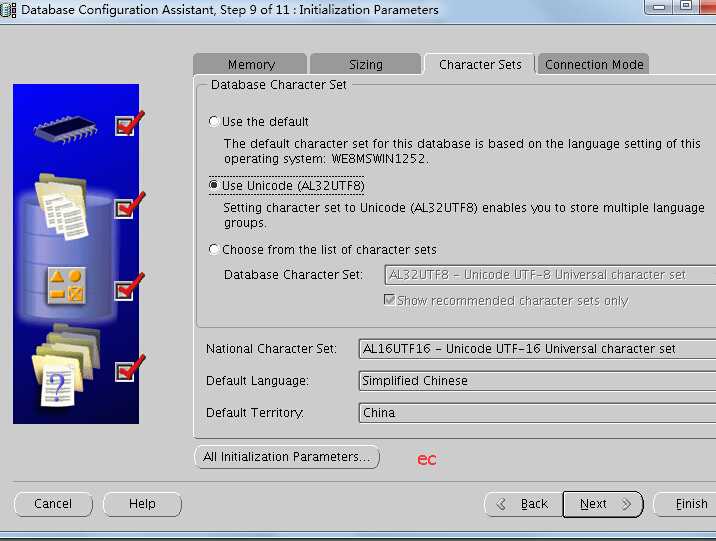Click the 'Database Character Set' group title
Viewport: 716px width, 541px height.
tap(279, 85)
